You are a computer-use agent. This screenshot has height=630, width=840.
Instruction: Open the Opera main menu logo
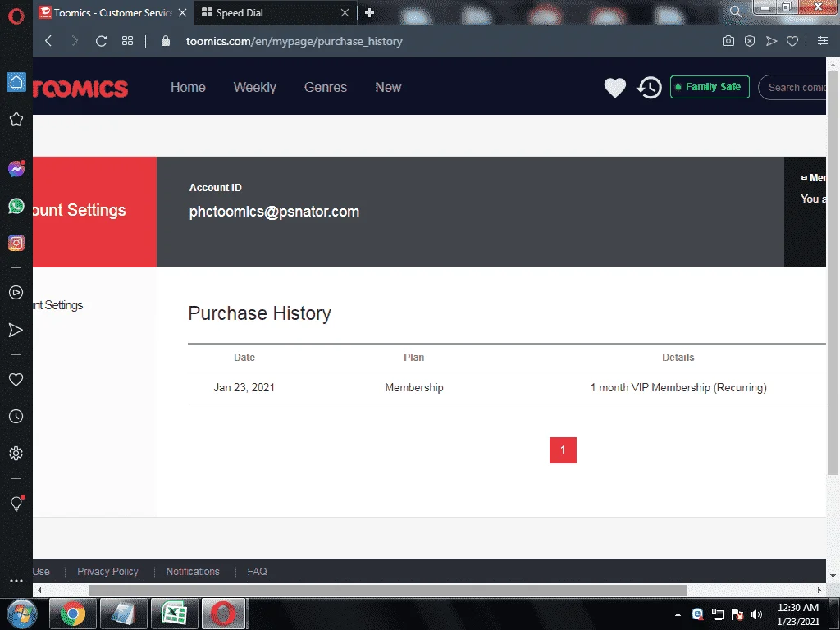pos(16,16)
